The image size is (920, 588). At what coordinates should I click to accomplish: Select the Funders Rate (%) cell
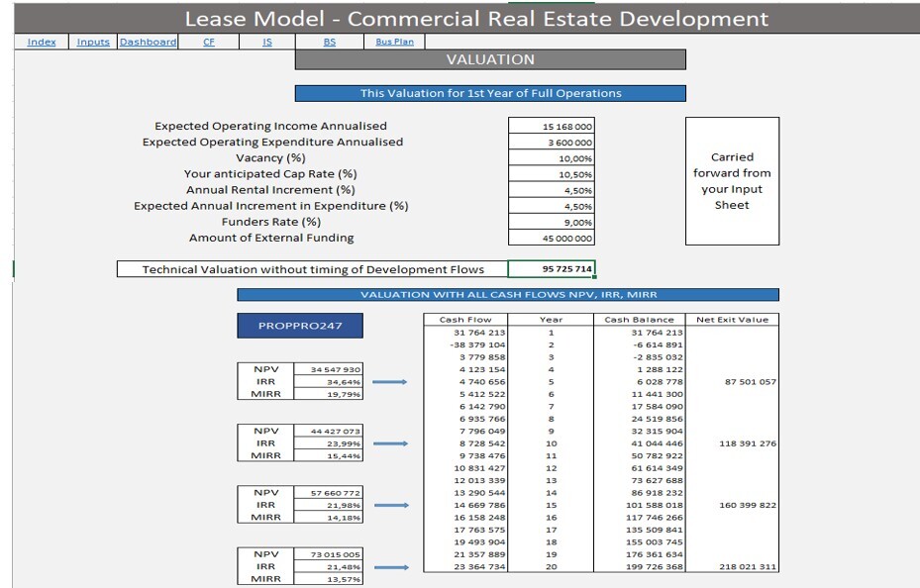click(x=552, y=222)
